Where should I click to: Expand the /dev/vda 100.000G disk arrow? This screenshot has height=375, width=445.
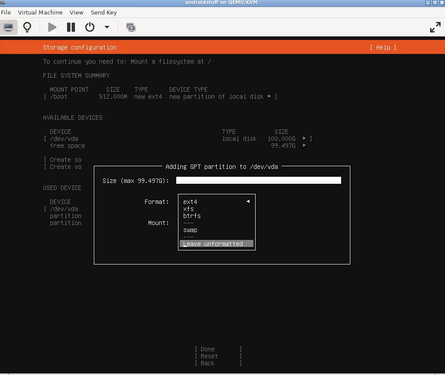click(304, 138)
